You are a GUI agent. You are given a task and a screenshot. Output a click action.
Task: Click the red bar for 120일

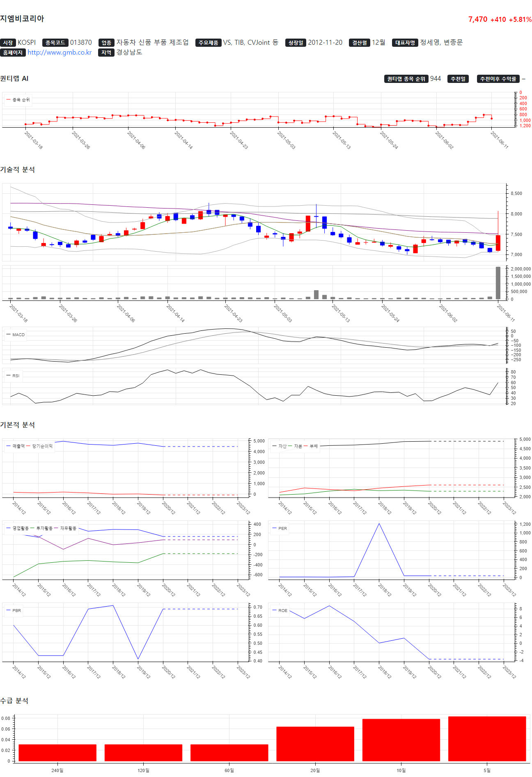pyautogui.click(x=143, y=753)
